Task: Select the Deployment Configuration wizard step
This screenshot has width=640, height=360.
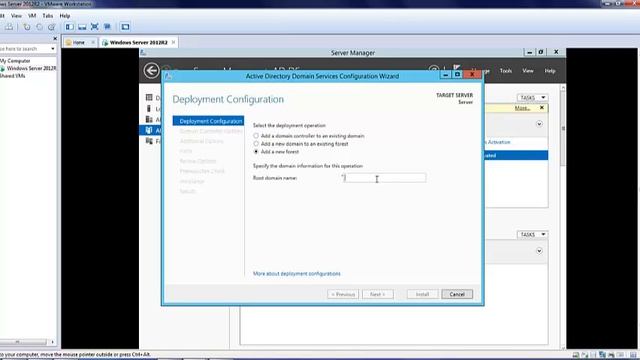Action: 208,121
